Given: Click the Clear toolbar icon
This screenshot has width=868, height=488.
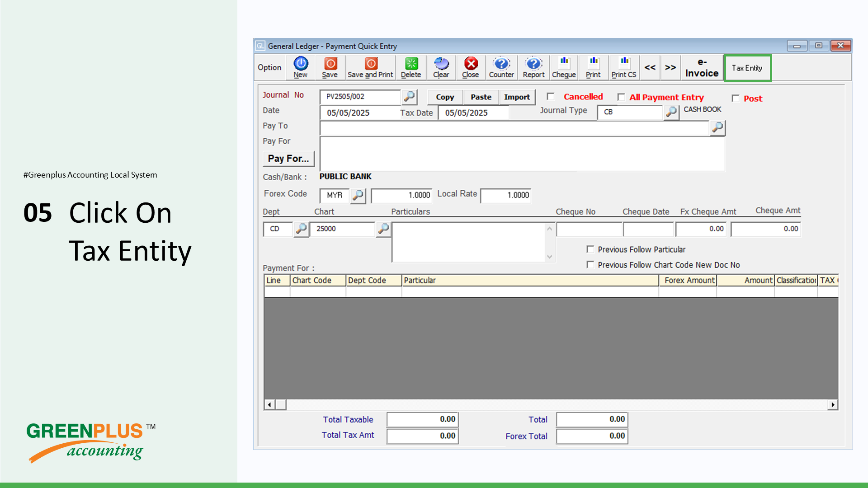Looking at the screenshot, I should [x=441, y=68].
